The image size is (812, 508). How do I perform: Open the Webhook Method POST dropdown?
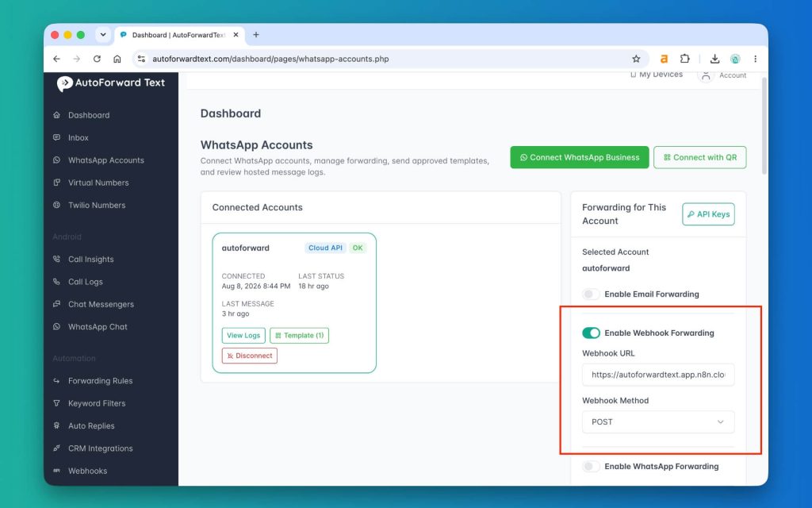[x=658, y=422]
